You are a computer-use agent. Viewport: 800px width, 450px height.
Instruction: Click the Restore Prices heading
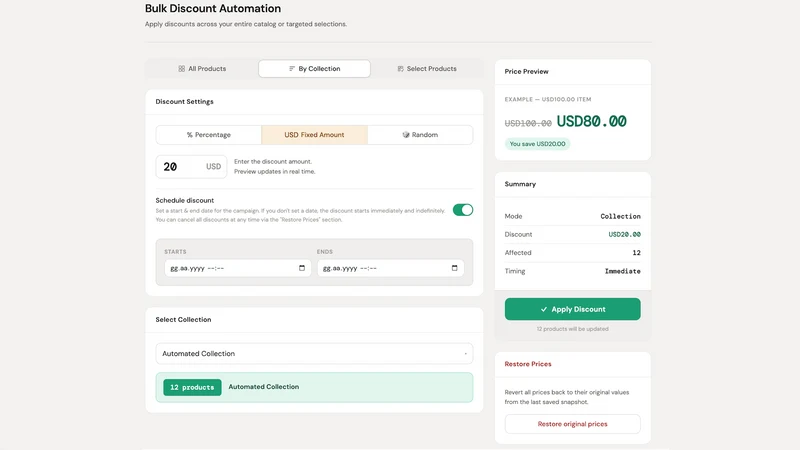tap(528, 364)
